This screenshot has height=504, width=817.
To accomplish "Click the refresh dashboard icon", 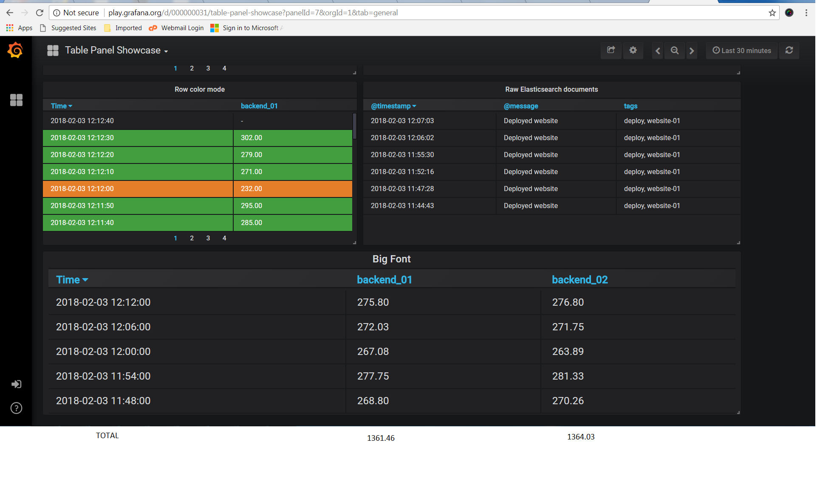I will pos(789,51).
